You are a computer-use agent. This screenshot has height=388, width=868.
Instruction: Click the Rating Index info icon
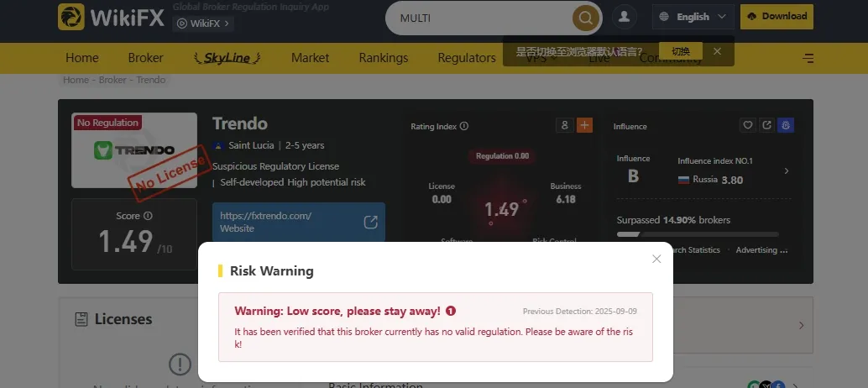(x=464, y=126)
